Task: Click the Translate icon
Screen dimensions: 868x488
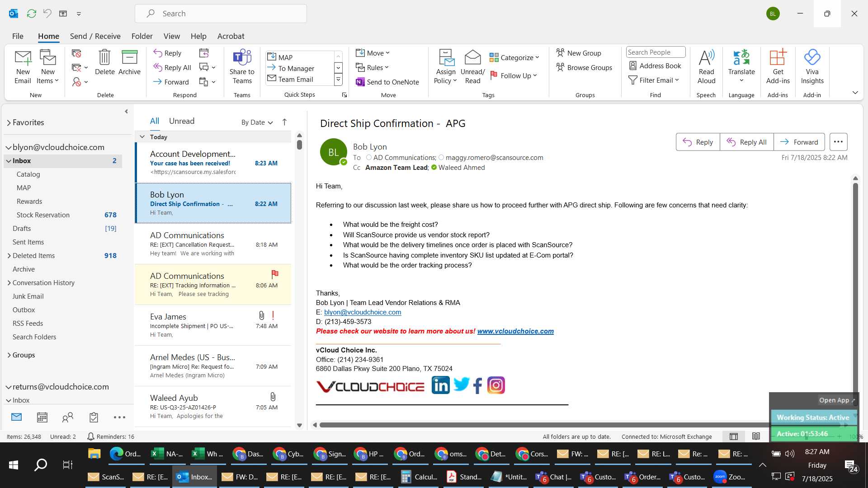Action: (741, 58)
